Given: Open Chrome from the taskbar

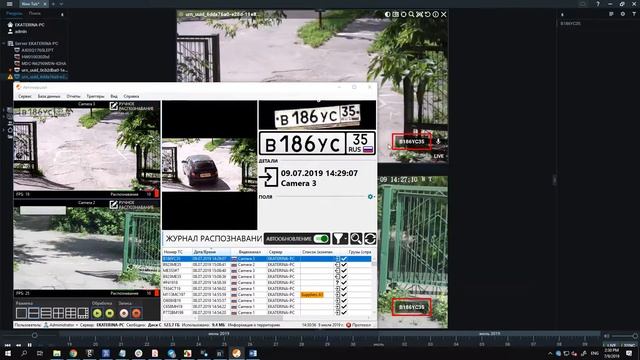Looking at the screenshot, I should pos(73,353).
